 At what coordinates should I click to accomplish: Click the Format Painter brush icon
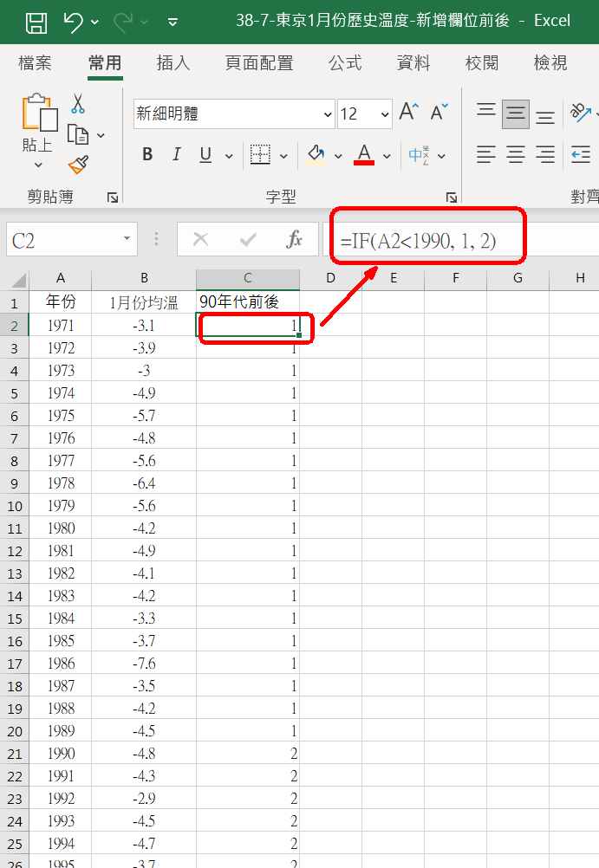pos(78,164)
